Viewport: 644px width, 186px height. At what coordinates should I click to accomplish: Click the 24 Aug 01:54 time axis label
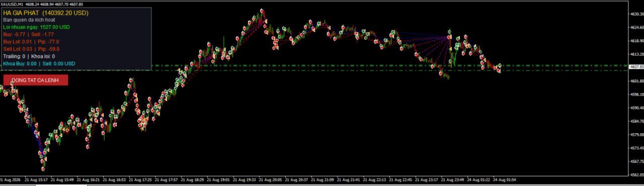[x=505, y=179]
